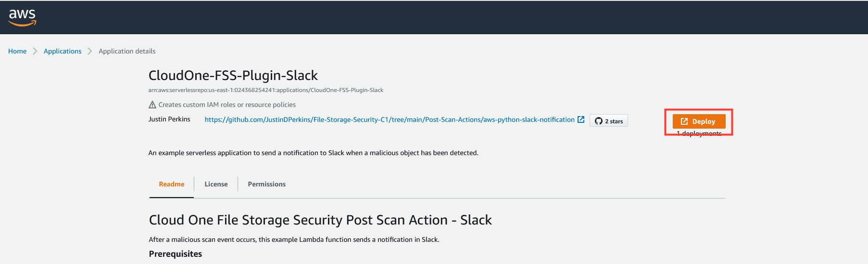The width and height of the screenshot is (868, 264).
Task: Click the AWS logo in the header
Action: point(22,17)
